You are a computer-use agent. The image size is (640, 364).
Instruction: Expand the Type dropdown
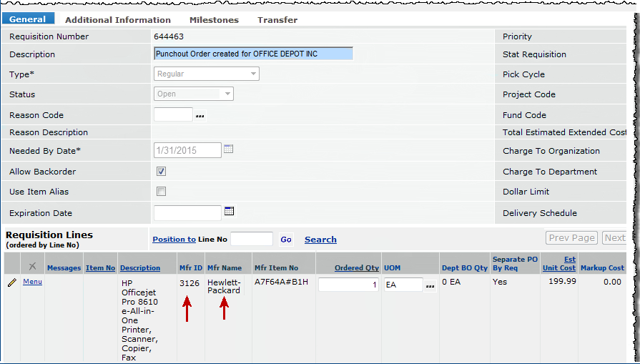click(253, 74)
